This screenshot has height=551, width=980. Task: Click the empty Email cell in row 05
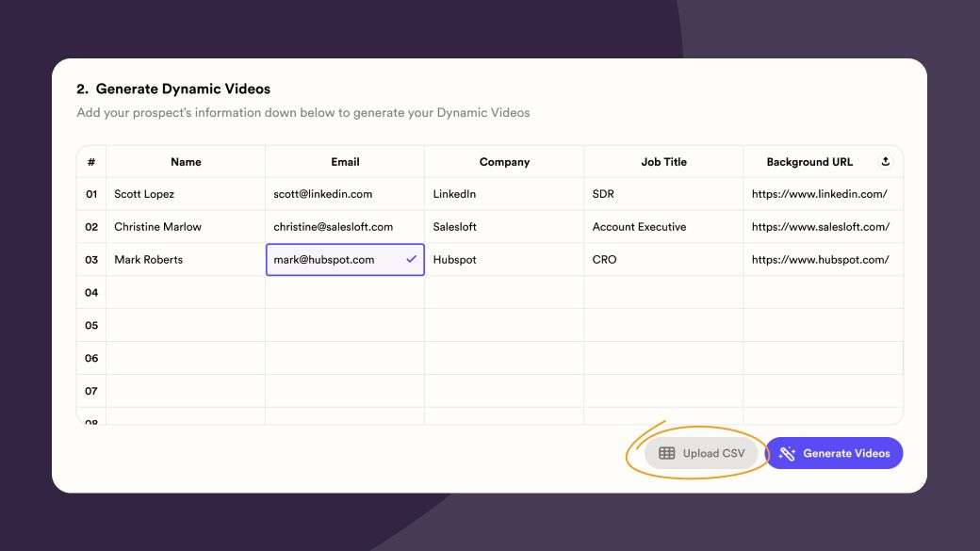345,325
